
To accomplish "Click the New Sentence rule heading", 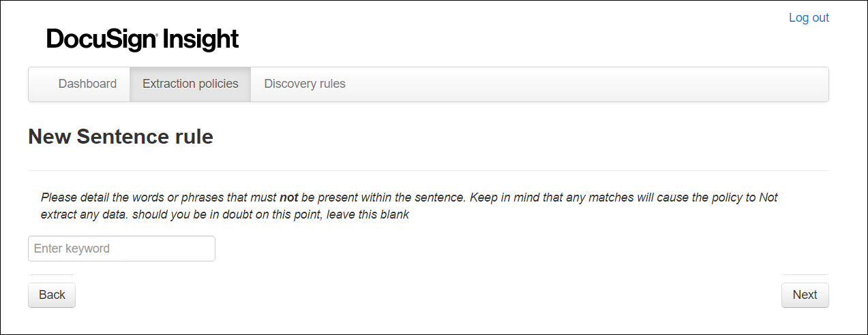I will tap(121, 137).
